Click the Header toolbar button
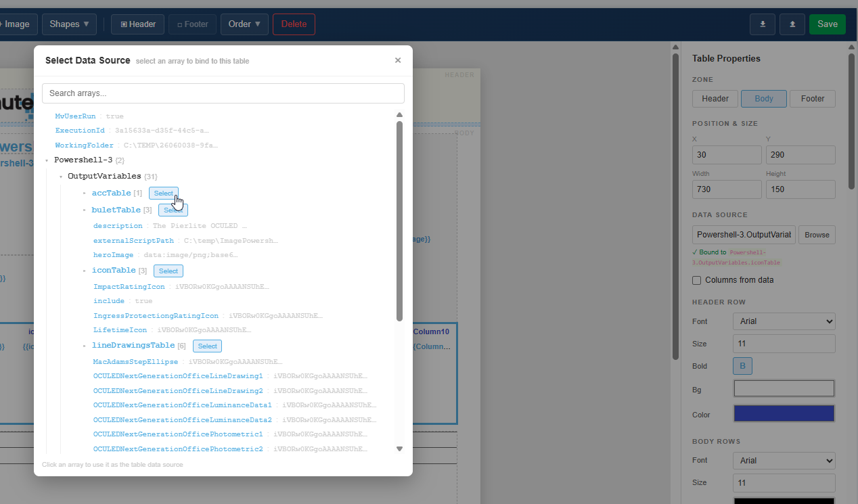 pos(137,24)
